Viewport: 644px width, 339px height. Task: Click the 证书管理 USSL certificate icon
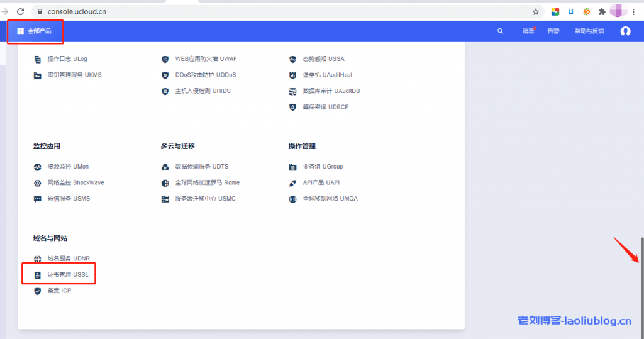pos(37,275)
